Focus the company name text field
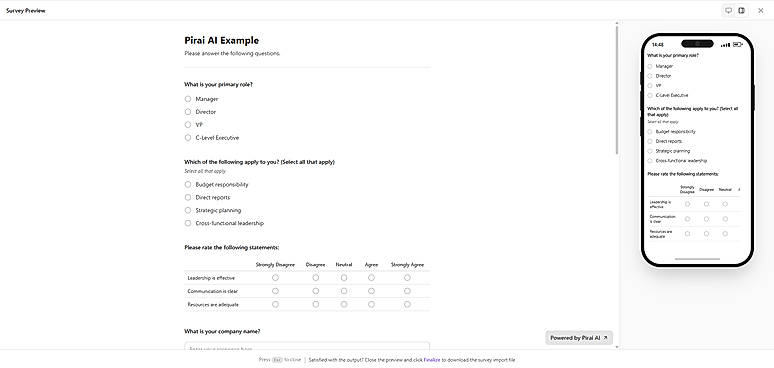Image resolution: width=774 pixels, height=368 pixels. tap(307, 346)
